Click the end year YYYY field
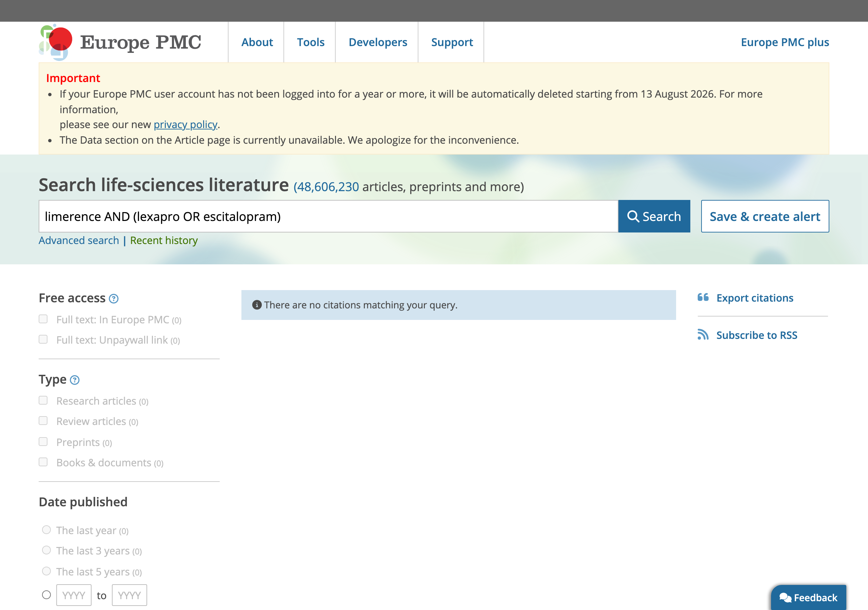 129,595
